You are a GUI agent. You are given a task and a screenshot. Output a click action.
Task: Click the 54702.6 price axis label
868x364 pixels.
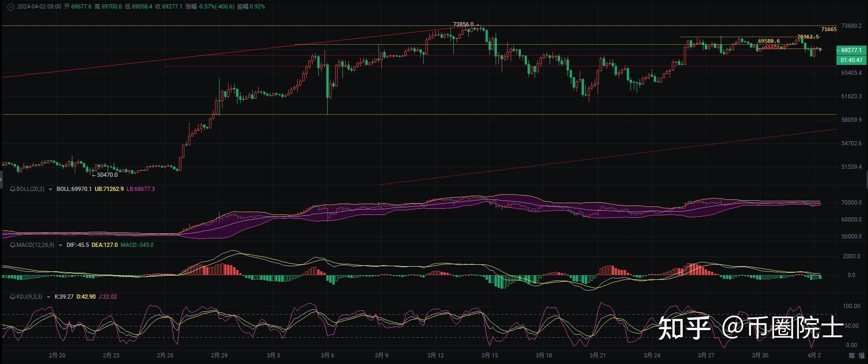click(x=852, y=143)
